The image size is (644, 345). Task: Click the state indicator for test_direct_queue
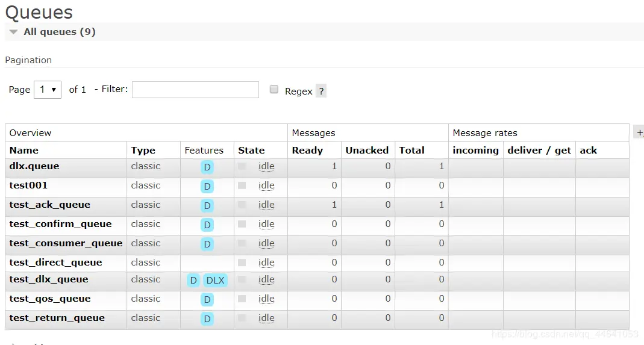242,263
